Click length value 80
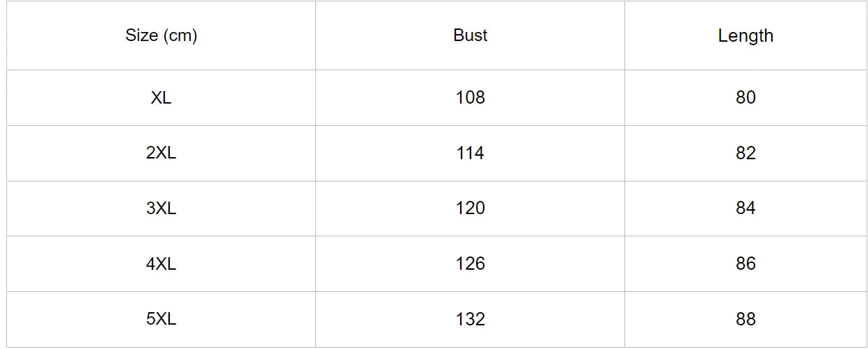Screen dimensions: 868x349 (x=745, y=97)
